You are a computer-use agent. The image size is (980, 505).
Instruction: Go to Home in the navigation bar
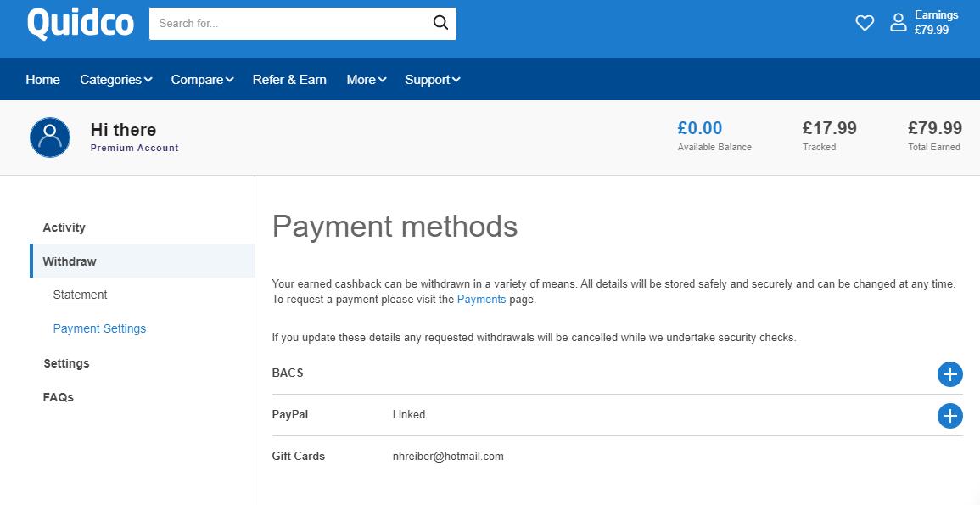(x=42, y=80)
